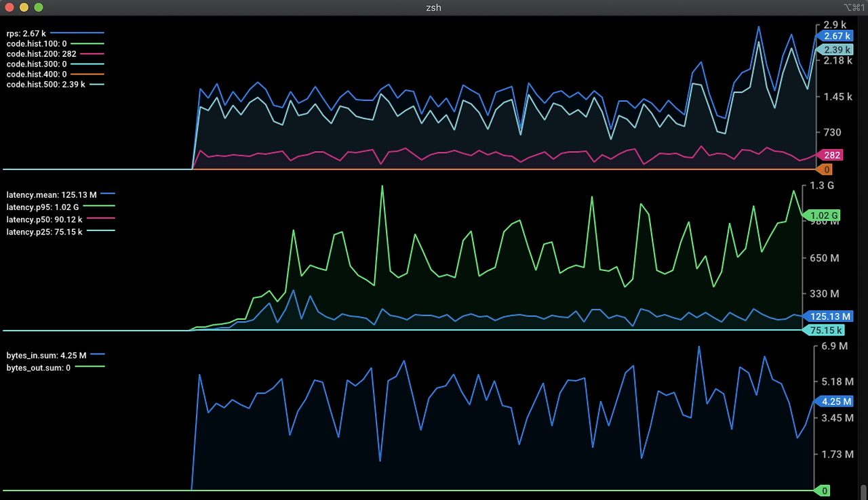Click the teal 2.39 k value tag
Screen dimensions: 868x500
click(x=835, y=49)
